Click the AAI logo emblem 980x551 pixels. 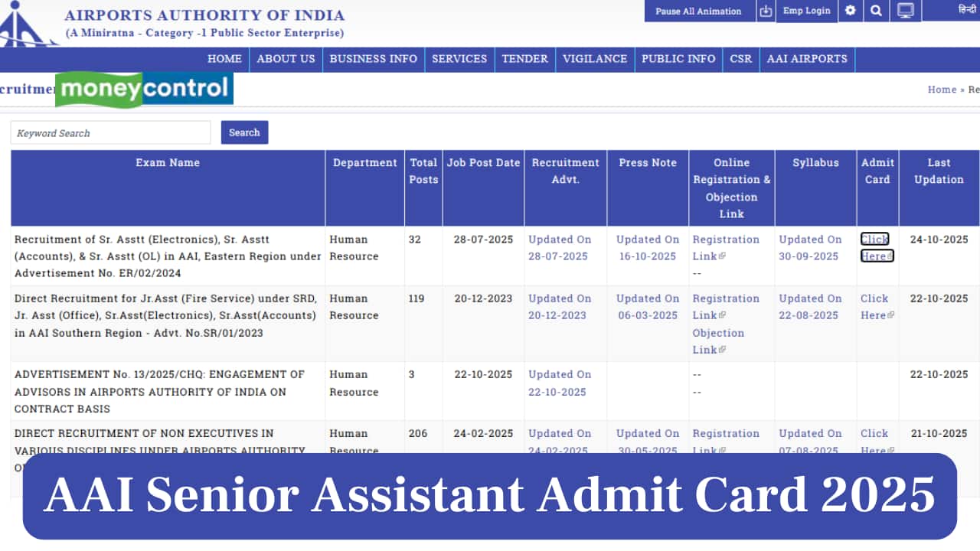pyautogui.click(x=19, y=23)
